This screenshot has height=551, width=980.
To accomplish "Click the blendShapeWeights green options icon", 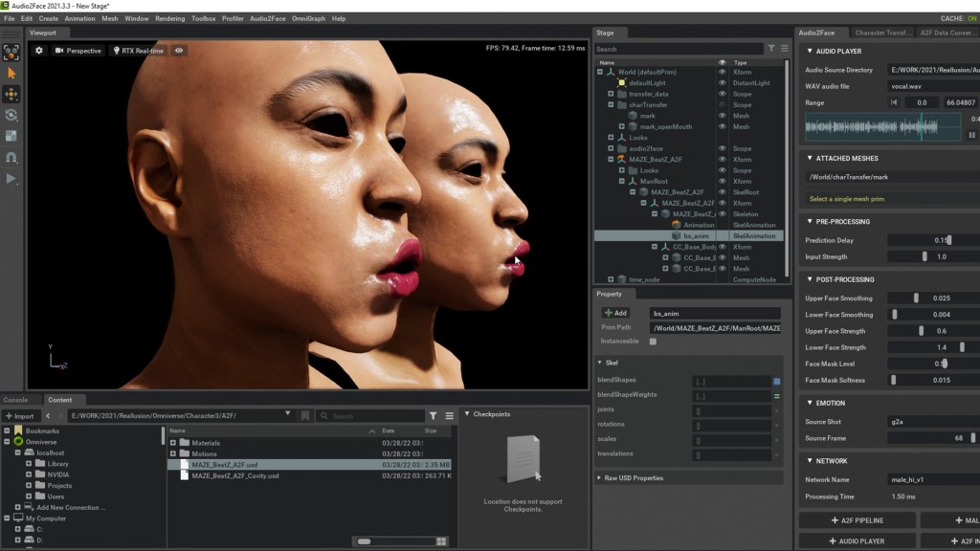I will (777, 396).
